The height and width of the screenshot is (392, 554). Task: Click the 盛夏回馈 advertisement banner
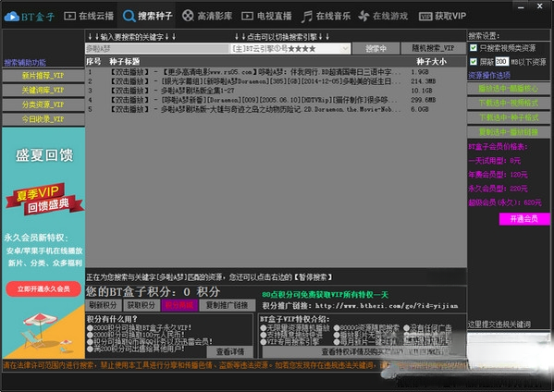pos(43,243)
